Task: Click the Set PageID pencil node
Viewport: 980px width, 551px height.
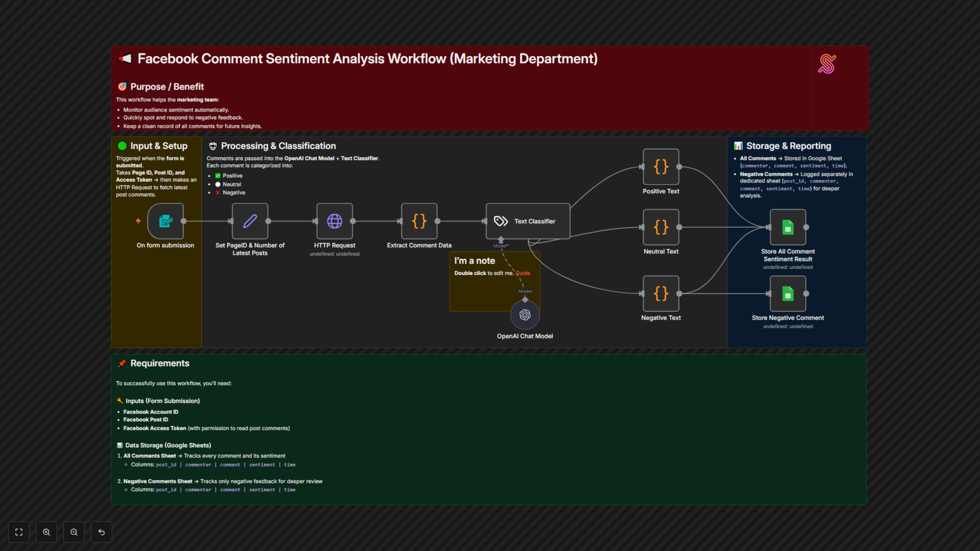Action: (250, 221)
